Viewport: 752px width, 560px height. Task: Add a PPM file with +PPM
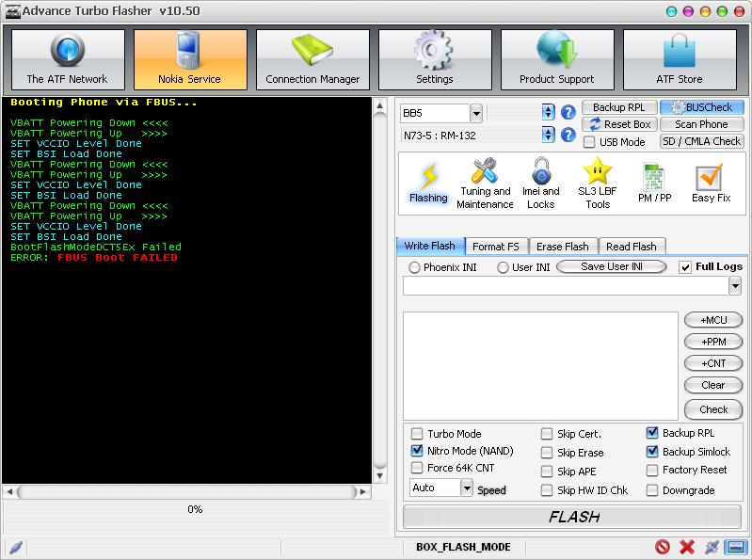click(x=713, y=342)
